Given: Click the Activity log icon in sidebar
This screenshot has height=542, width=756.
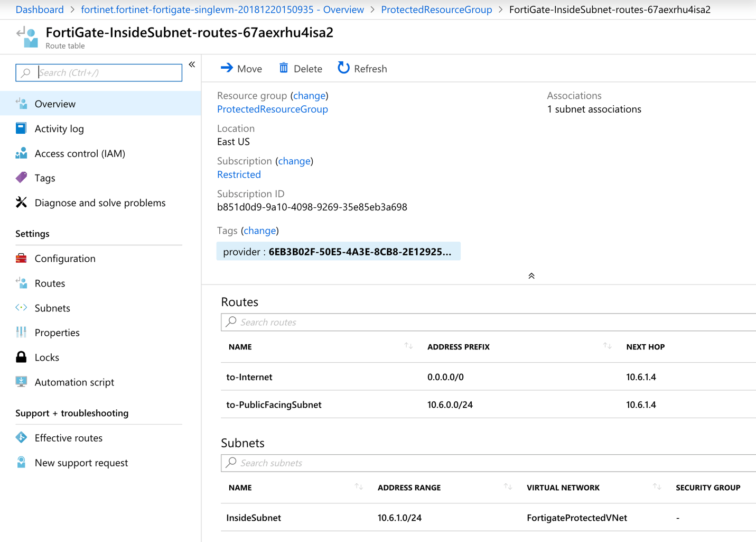Looking at the screenshot, I should click(x=21, y=128).
